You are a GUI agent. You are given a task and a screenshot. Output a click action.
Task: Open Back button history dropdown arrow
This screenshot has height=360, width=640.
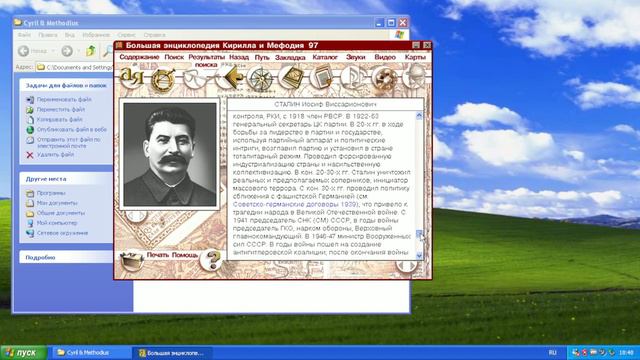(53, 51)
